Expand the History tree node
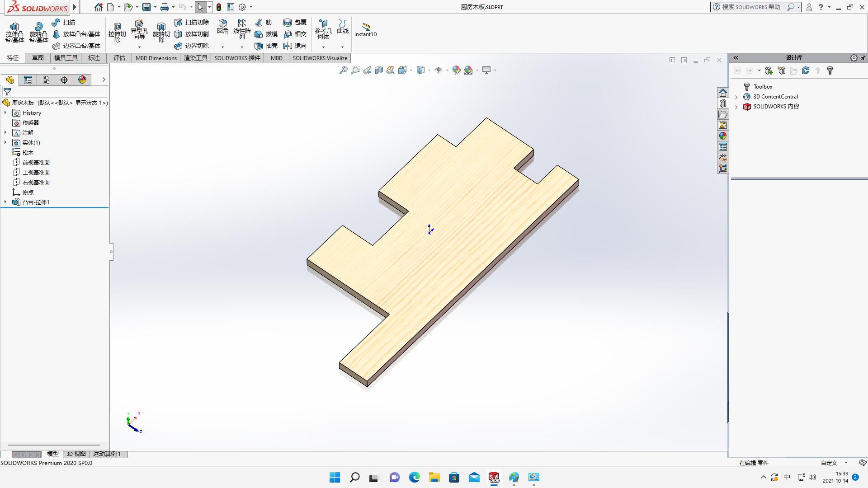868x488 pixels. pyautogui.click(x=5, y=113)
